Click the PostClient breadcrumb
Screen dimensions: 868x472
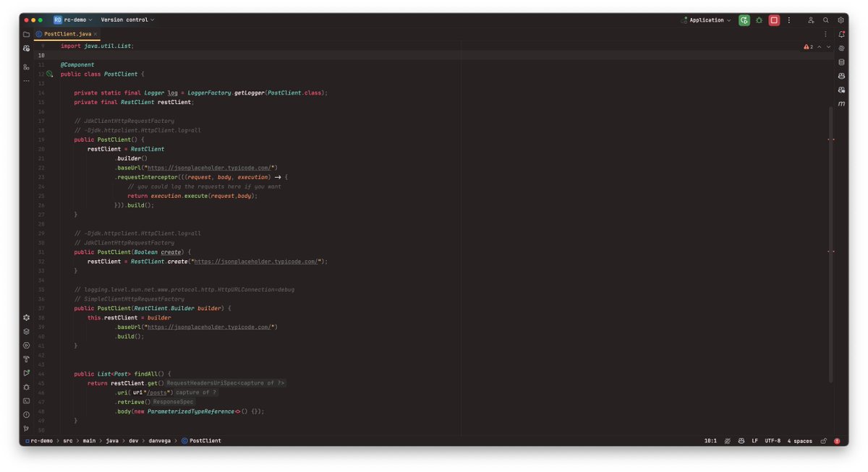[x=202, y=441]
